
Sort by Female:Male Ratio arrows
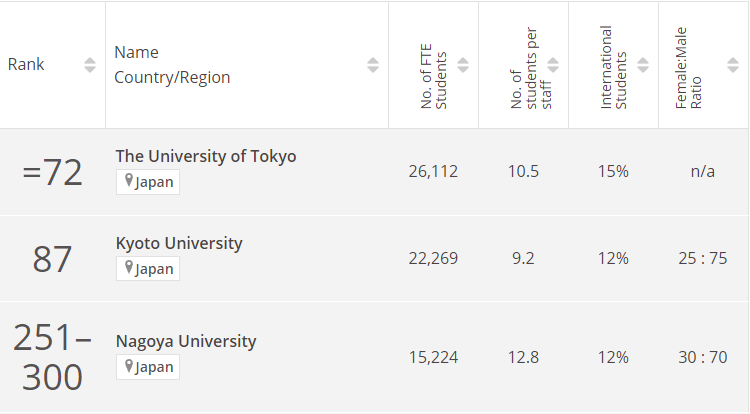point(733,65)
